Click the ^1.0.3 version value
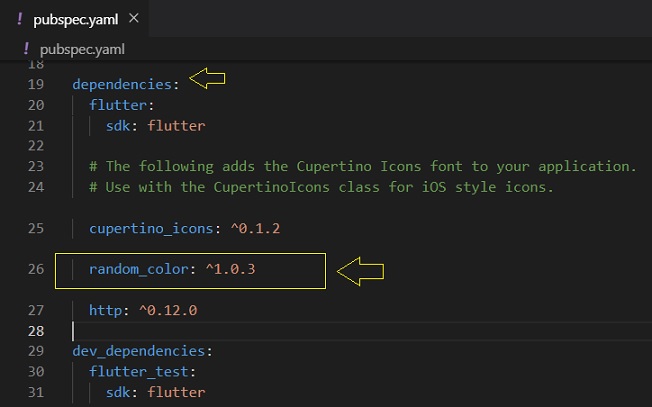The height and width of the screenshot is (407, 652). point(230,269)
